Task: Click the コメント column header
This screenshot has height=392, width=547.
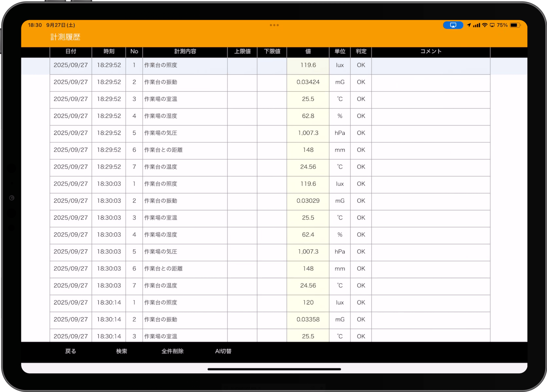Action: tap(431, 52)
